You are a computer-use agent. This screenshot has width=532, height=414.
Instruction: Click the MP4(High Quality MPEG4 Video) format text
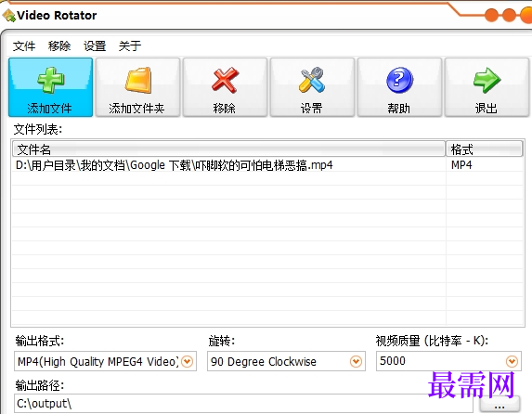(x=98, y=362)
